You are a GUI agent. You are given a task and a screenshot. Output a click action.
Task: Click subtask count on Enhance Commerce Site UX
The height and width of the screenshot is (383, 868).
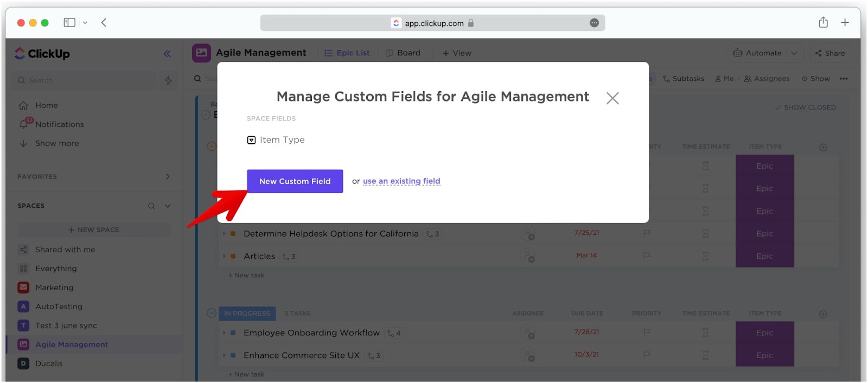[x=374, y=356]
